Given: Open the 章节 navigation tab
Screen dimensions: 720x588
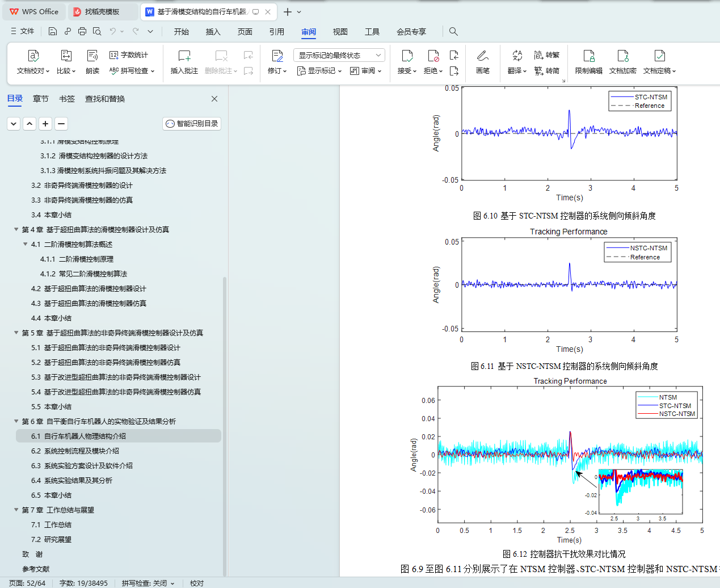Looking at the screenshot, I should click(41, 99).
